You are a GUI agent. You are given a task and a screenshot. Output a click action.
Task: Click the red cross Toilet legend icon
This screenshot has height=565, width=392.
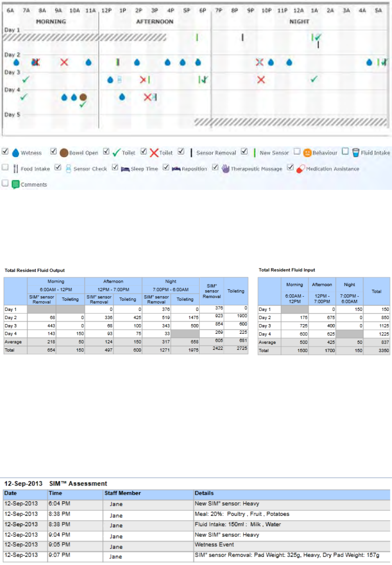154,153
